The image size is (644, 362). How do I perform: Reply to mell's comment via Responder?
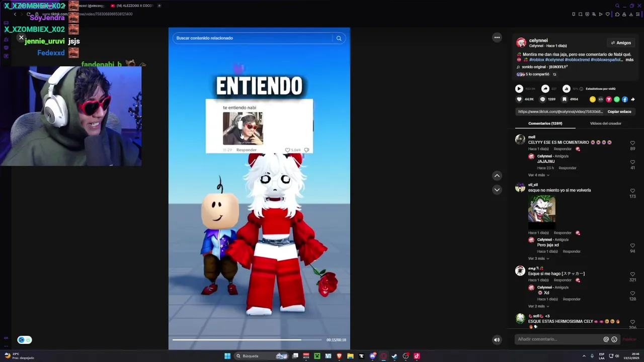562,149
